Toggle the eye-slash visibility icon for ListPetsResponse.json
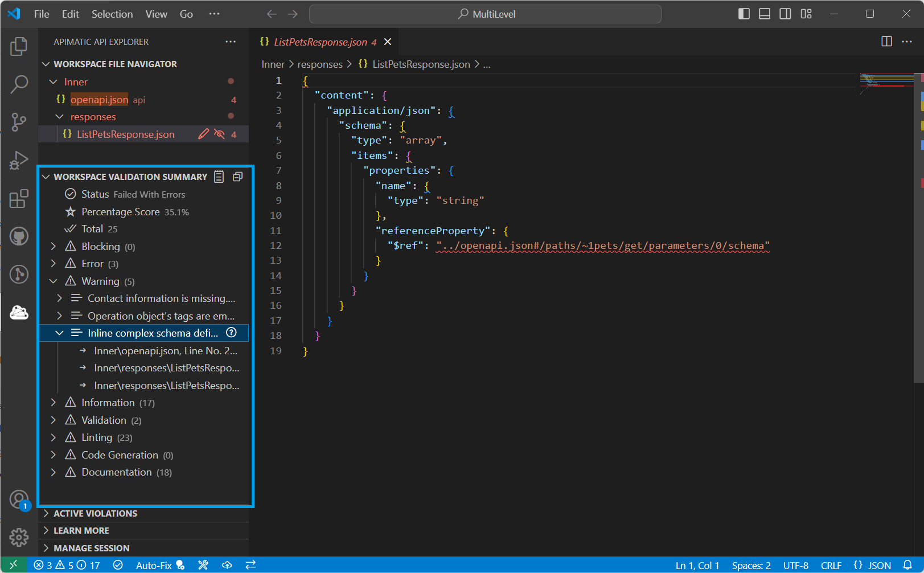The width and height of the screenshot is (924, 573). coord(219,134)
